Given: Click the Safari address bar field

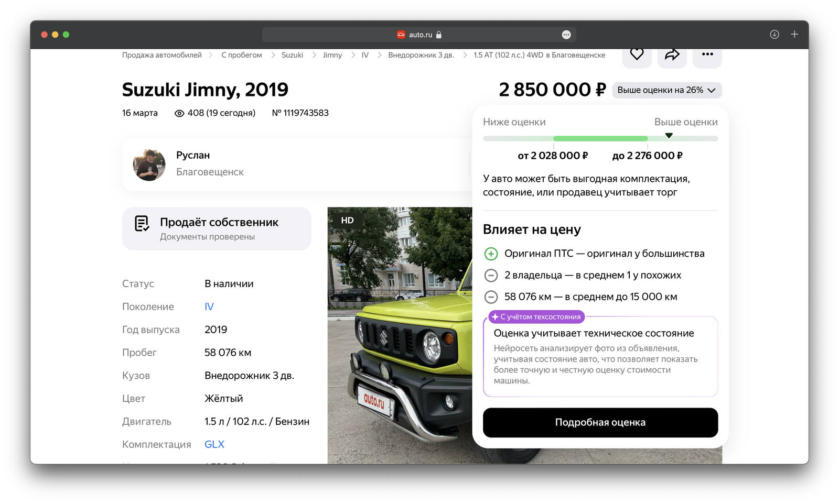Looking at the screenshot, I should [419, 35].
